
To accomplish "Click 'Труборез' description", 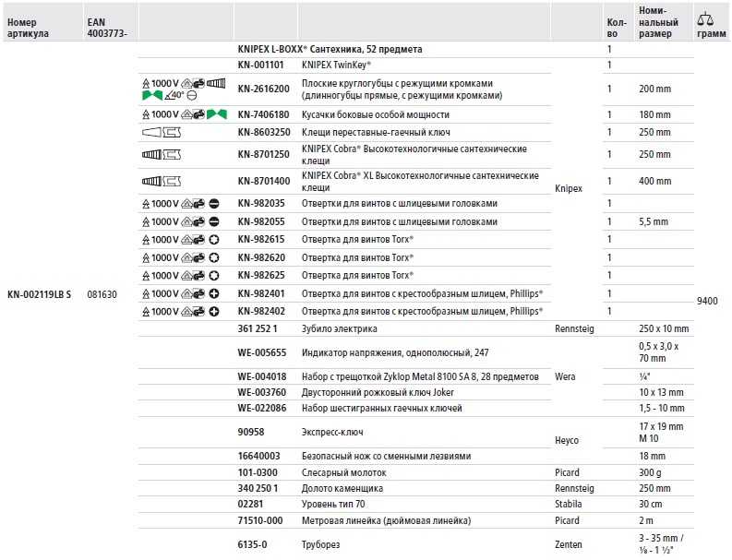I will tap(320, 544).
